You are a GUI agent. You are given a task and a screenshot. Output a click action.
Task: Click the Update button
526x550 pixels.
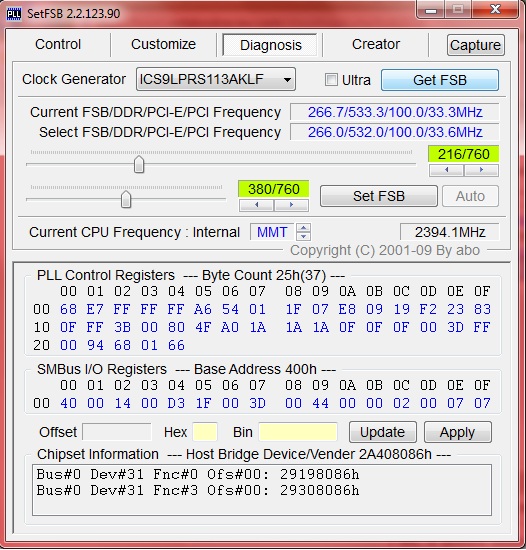[x=383, y=432]
